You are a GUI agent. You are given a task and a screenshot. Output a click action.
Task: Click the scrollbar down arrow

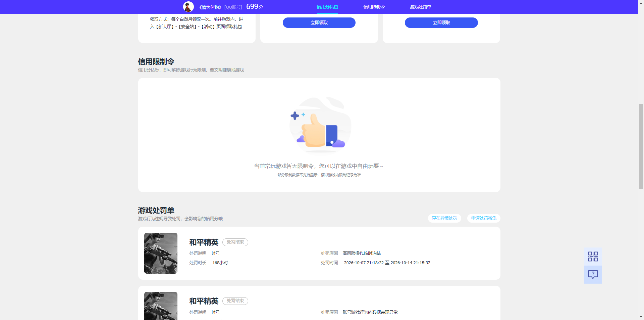tap(641, 317)
